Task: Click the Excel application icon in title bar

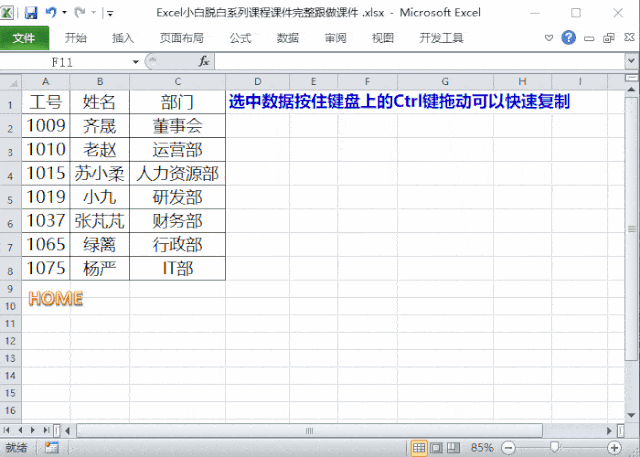Action: point(7,13)
